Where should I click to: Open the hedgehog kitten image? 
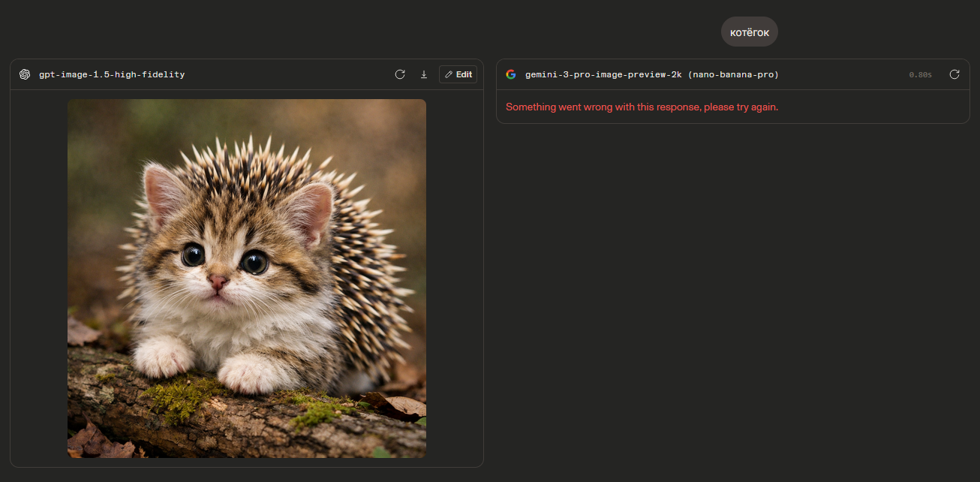tap(247, 279)
